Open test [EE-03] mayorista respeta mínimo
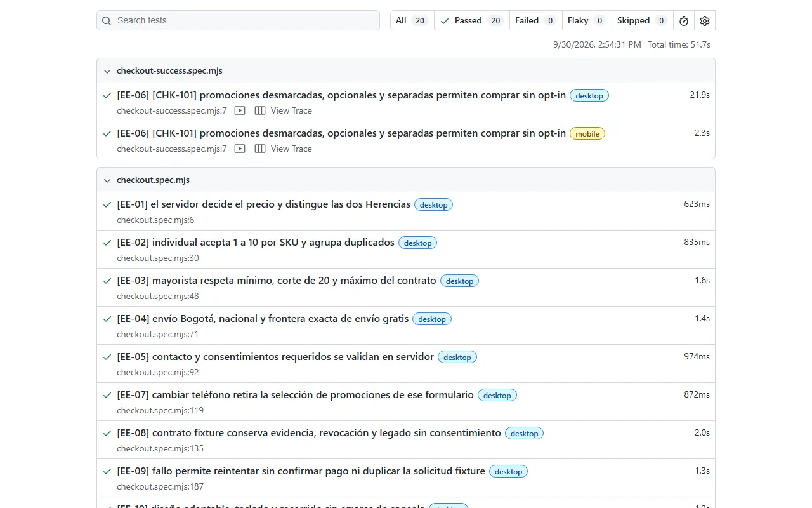The height and width of the screenshot is (508, 812). [x=277, y=281]
